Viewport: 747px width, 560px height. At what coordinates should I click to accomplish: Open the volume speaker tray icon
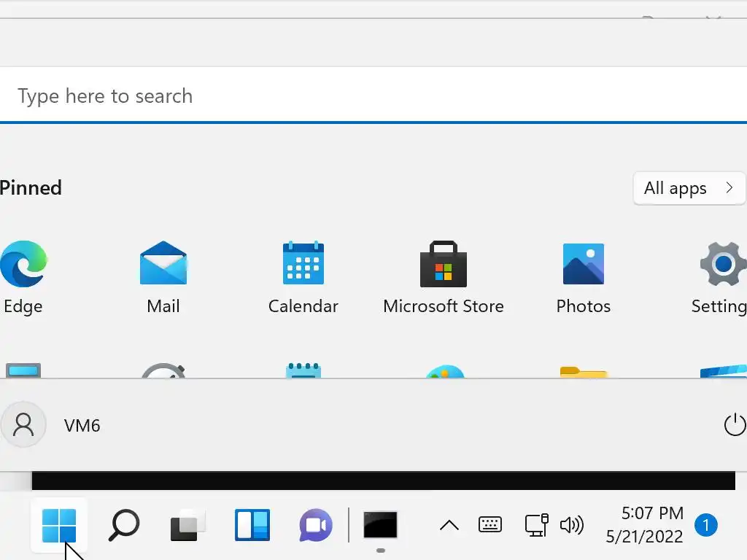(572, 525)
